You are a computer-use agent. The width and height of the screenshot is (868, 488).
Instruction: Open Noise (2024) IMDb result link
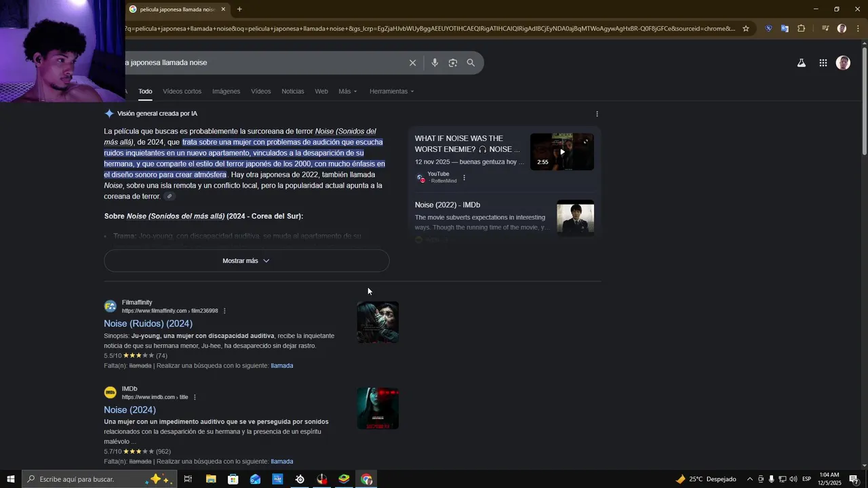[x=130, y=410]
